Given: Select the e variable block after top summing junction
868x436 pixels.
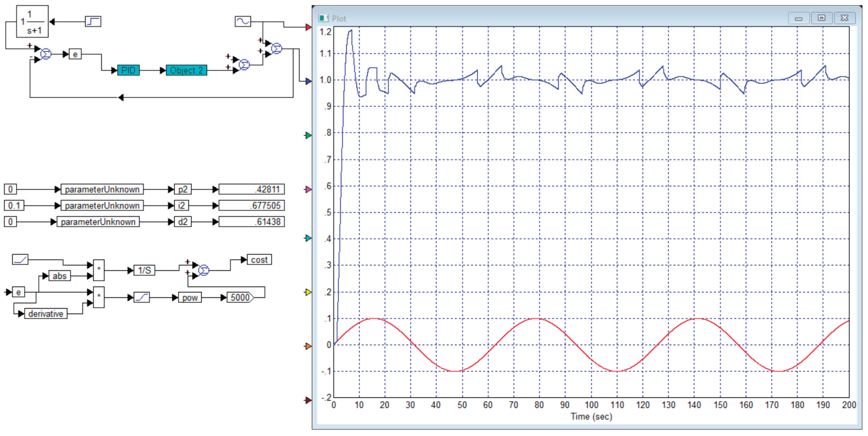Looking at the screenshot, I should (75, 54).
